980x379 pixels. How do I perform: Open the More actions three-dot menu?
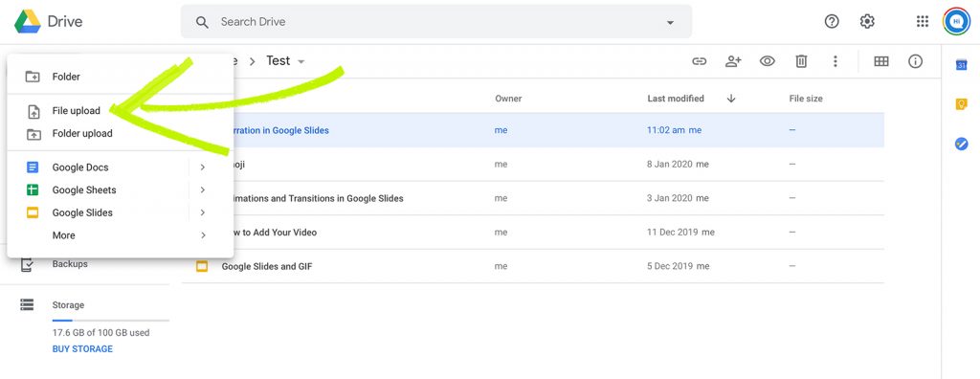tap(835, 61)
